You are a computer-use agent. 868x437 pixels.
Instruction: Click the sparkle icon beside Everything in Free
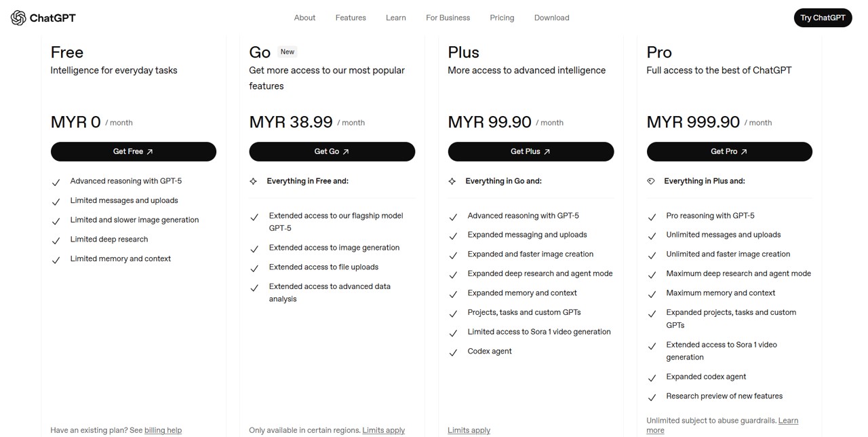[254, 181]
